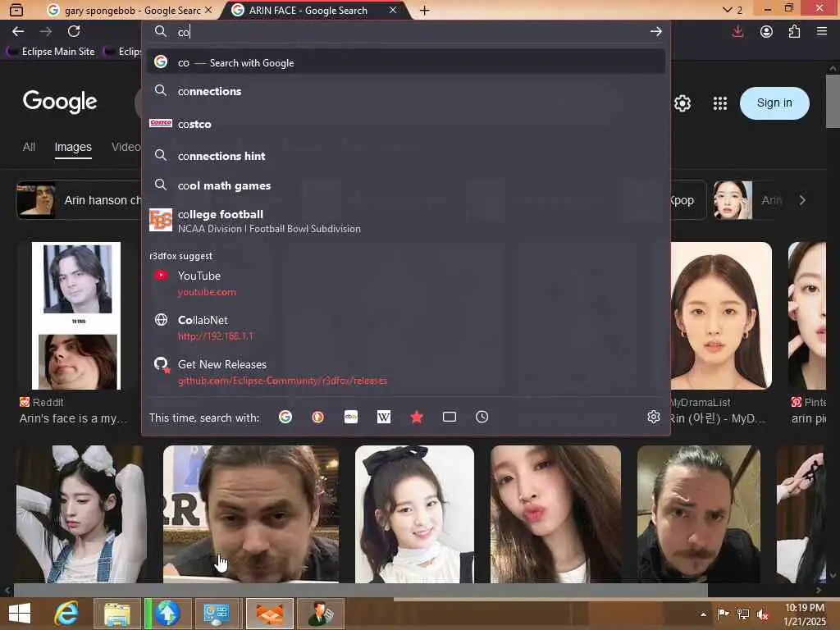Image resolution: width=840 pixels, height=630 pixels.
Task: Open image of man with mustache and bun
Action: tap(699, 514)
